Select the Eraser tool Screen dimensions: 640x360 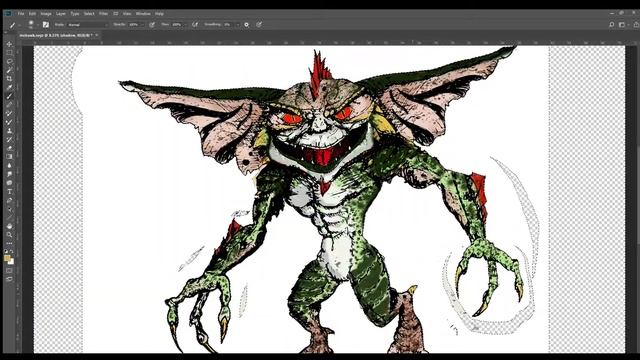[9, 148]
